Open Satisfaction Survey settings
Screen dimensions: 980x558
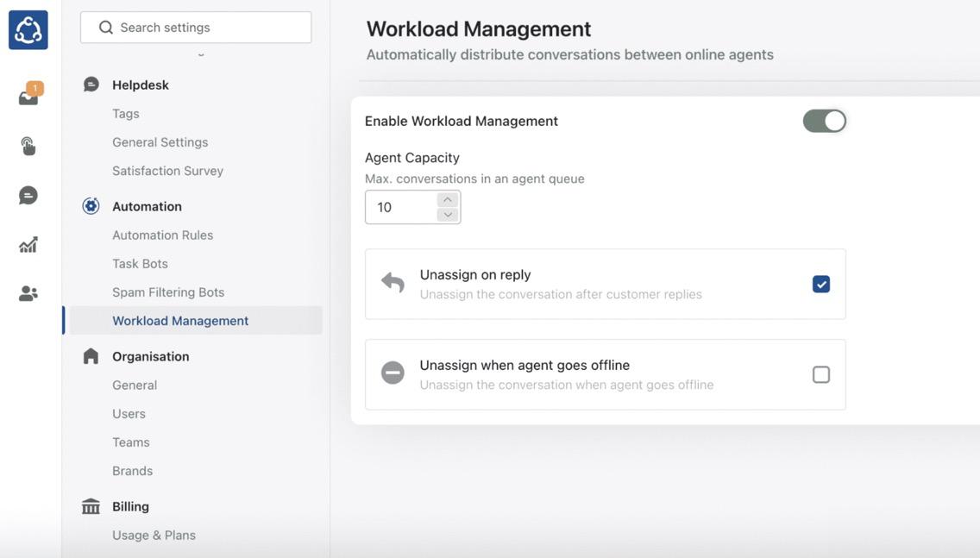(167, 171)
